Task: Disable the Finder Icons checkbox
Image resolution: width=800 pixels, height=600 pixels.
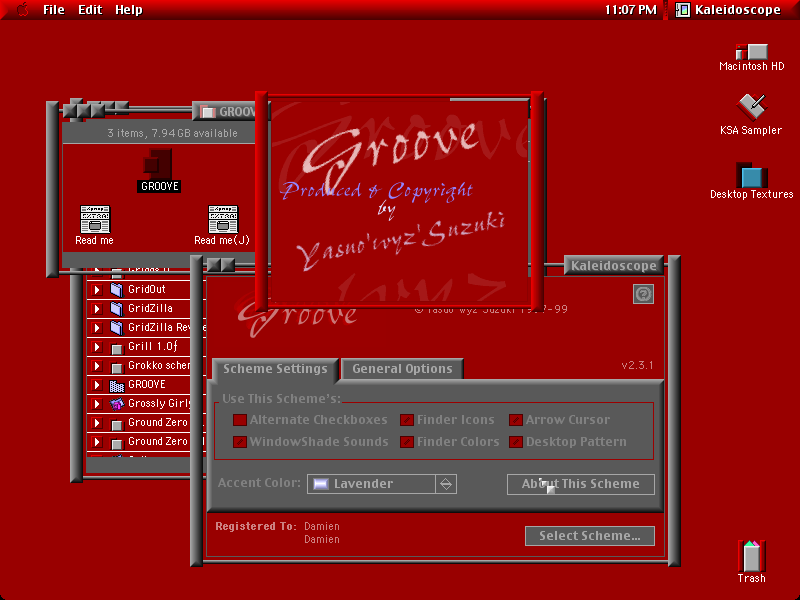Action: [x=407, y=420]
